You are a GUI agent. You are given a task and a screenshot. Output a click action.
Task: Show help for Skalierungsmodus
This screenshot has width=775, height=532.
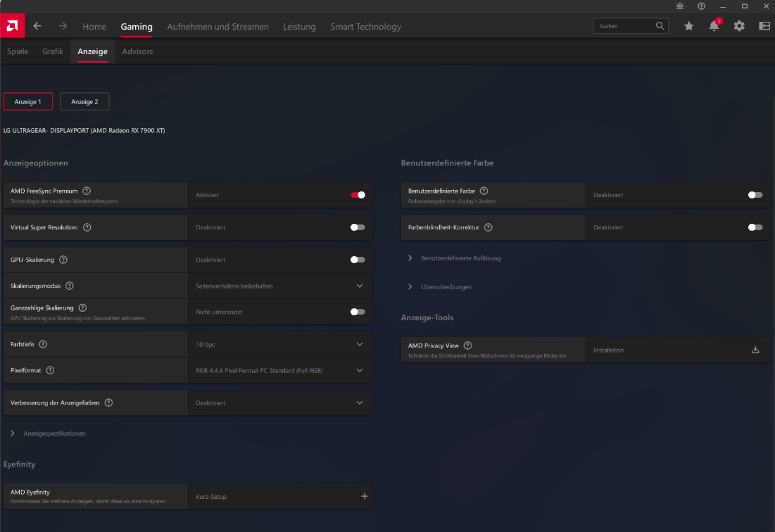[x=70, y=286]
